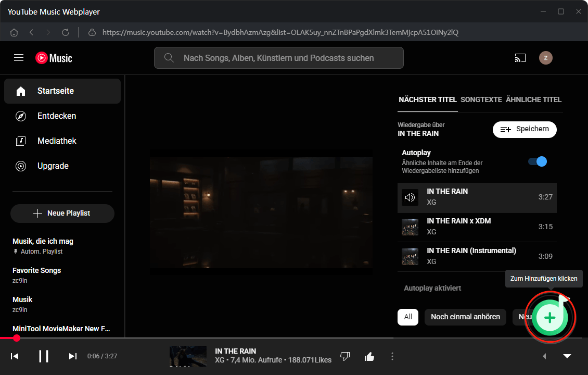Click the red playback progress handle
Viewport: 588px width, 375px height.
click(17, 338)
